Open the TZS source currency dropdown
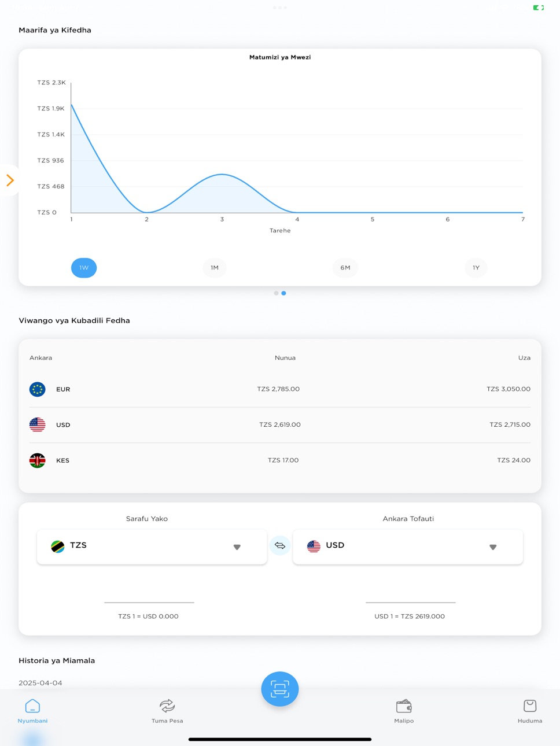 tap(152, 546)
